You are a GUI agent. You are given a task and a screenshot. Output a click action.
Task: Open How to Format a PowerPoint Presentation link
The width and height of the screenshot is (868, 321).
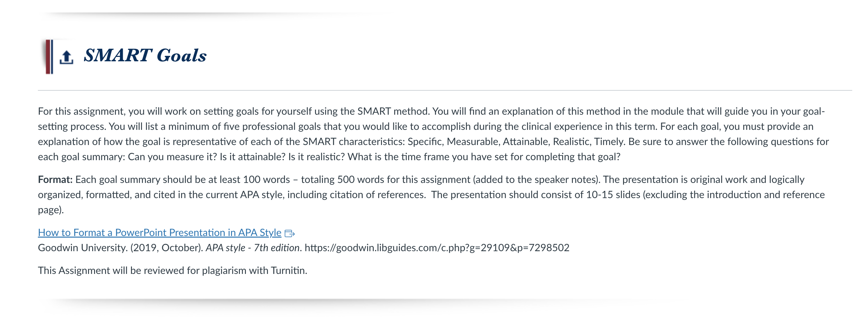click(159, 233)
